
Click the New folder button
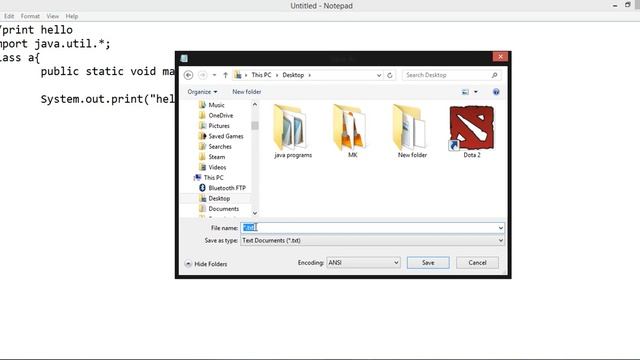click(x=247, y=92)
